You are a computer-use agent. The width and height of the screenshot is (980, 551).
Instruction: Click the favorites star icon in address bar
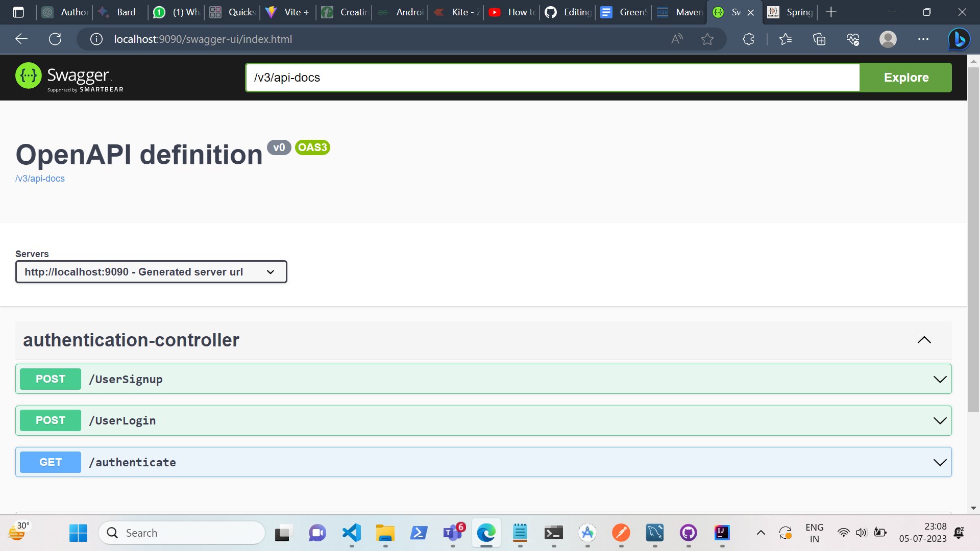coord(707,39)
